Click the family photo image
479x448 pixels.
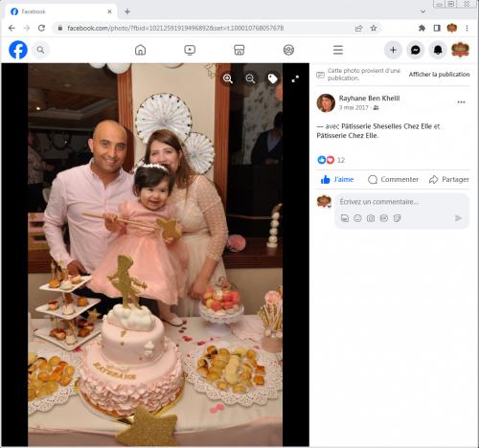[155, 255]
